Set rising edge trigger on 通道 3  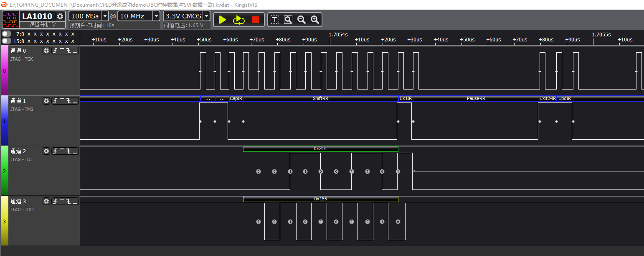coord(55,201)
